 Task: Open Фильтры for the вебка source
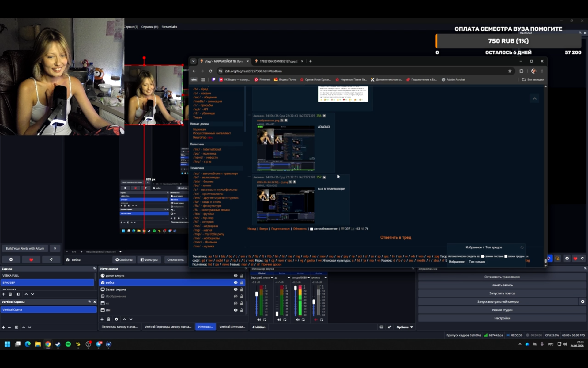click(149, 260)
